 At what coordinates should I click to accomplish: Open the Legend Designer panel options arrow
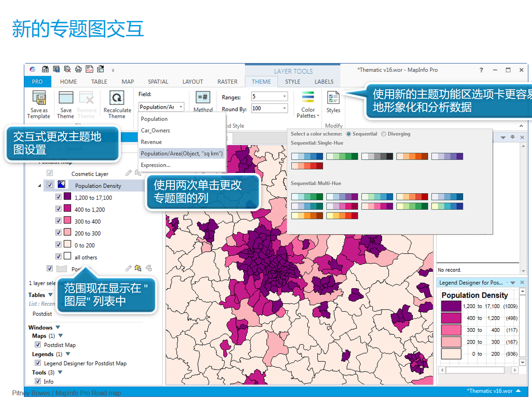pyautogui.click(x=513, y=283)
